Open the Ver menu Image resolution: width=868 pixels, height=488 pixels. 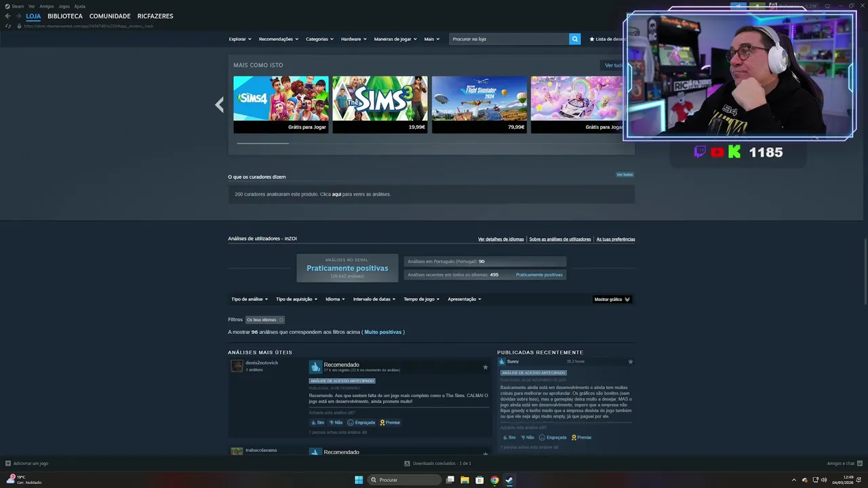32,6
